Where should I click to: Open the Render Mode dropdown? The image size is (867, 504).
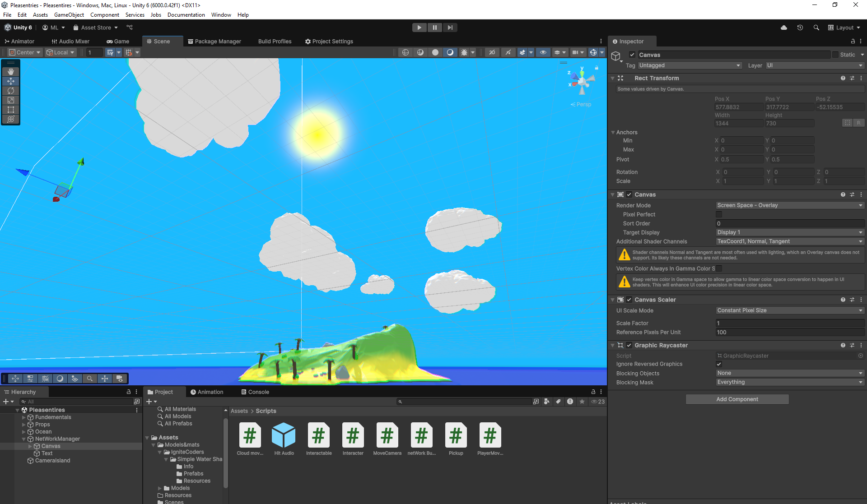[789, 205]
